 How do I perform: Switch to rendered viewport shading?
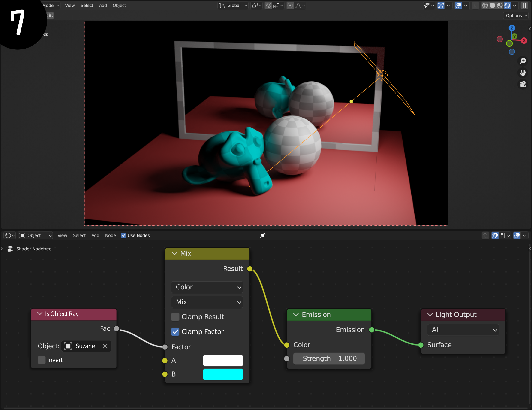pos(507,5)
